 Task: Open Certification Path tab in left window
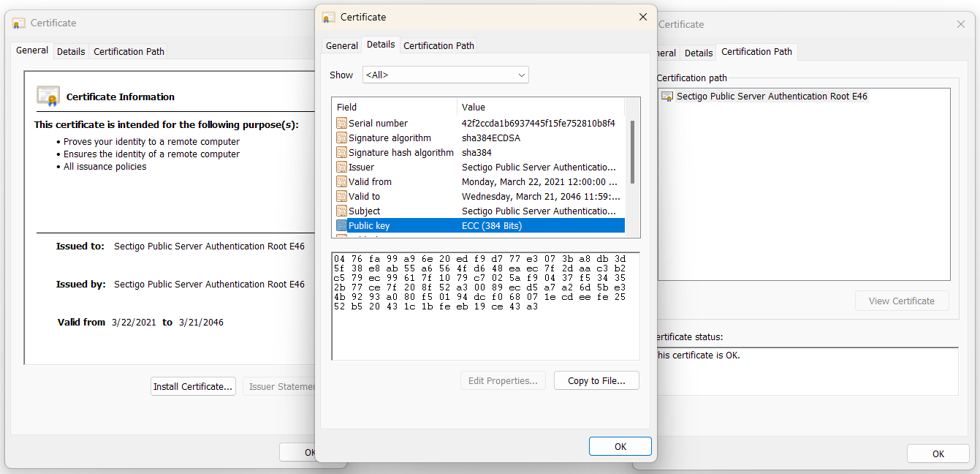[x=129, y=51]
